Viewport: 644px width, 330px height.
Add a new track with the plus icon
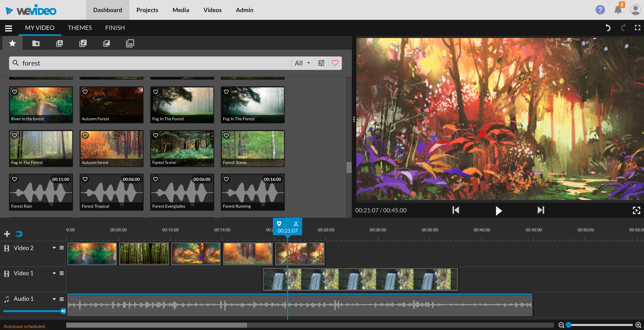pyautogui.click(x=7, y=234)
